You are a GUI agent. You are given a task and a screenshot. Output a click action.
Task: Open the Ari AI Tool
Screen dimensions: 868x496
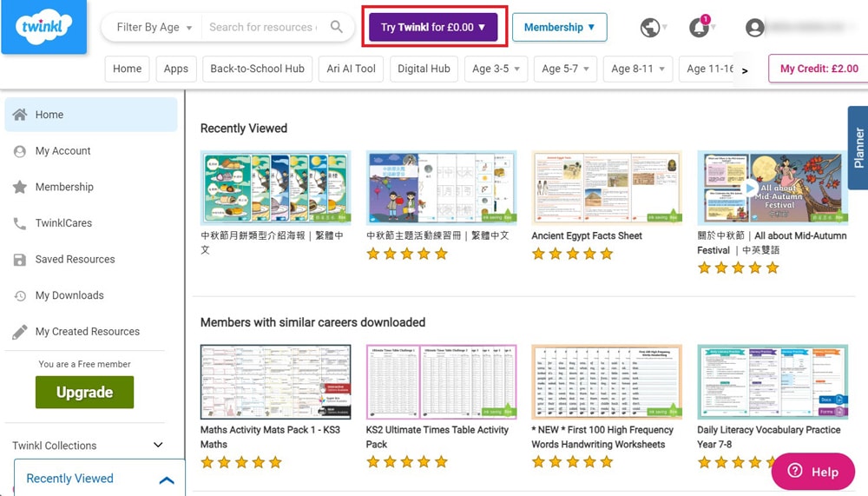coord(351,69)
